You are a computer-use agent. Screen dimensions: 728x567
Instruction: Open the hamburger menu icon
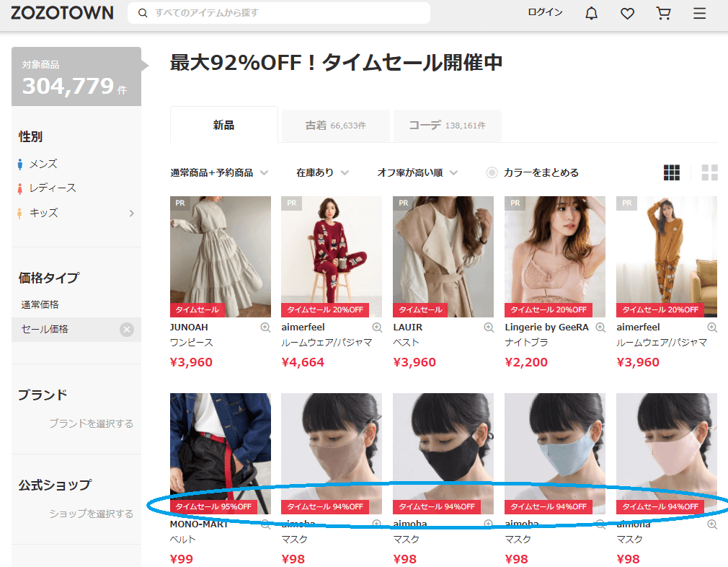coord(699,14)
